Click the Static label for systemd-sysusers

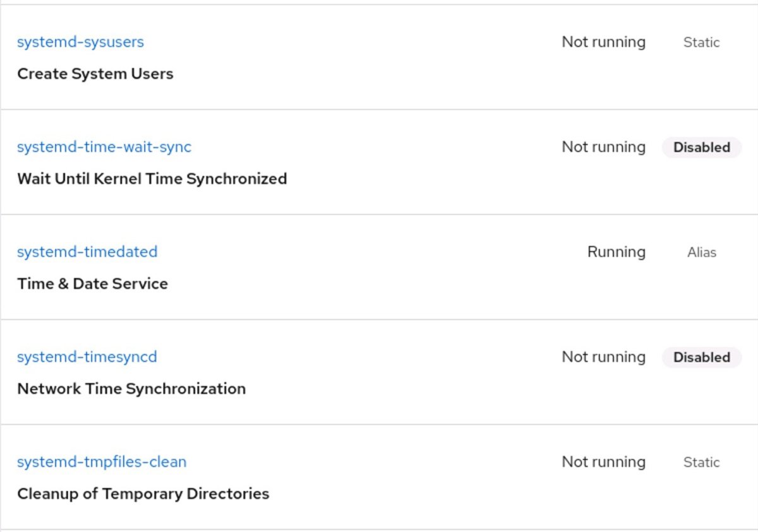tap(701, 42)
